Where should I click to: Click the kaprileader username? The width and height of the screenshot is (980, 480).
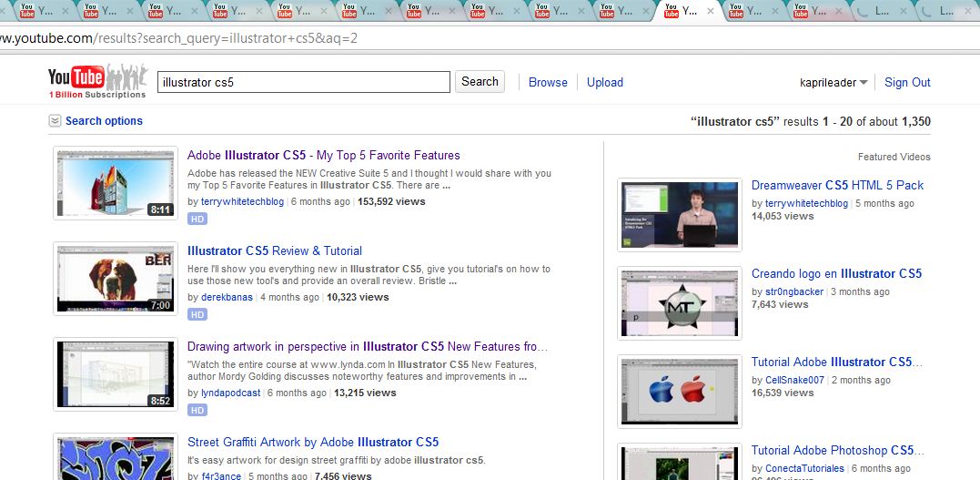[828, 83]
